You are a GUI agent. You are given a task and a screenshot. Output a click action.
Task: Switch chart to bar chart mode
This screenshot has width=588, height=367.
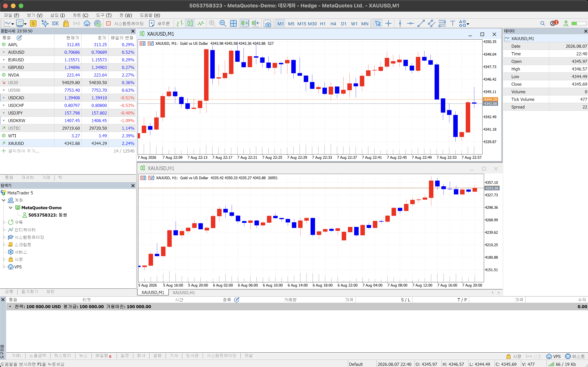pos(180,24)
